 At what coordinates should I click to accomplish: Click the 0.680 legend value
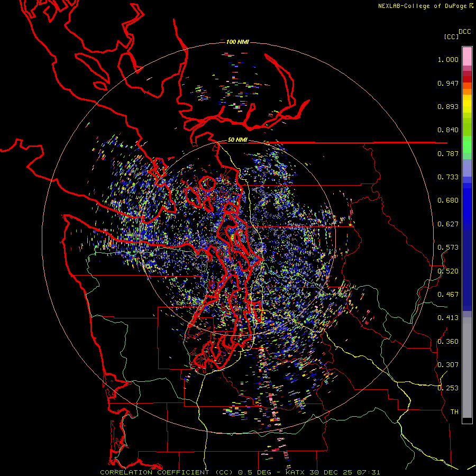click(448, 200)
